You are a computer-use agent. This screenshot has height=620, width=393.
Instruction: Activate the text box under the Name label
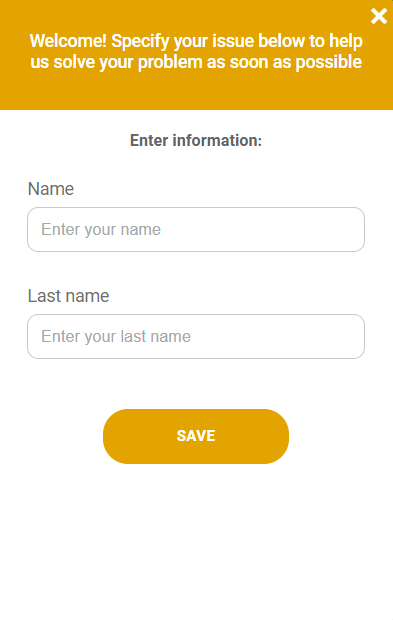pyautogui.click(x=196, y=229)
